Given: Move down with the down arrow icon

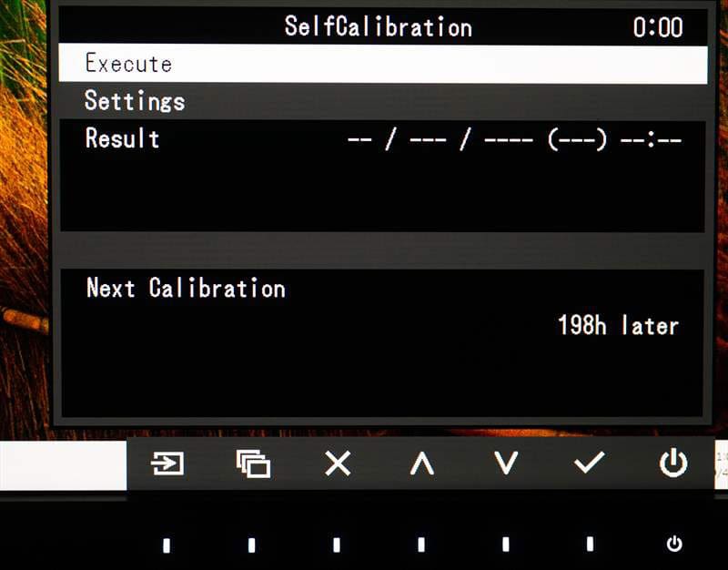Looking at the screenshot, I should pos(505,463).
